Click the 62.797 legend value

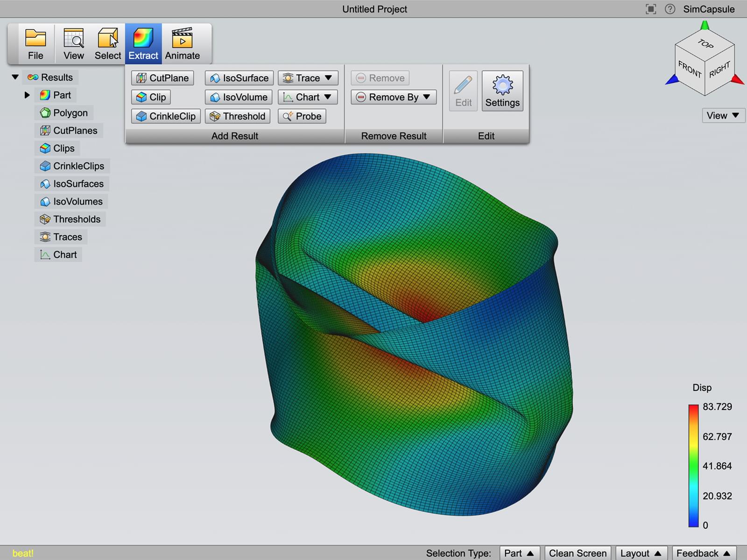point(717,436)
